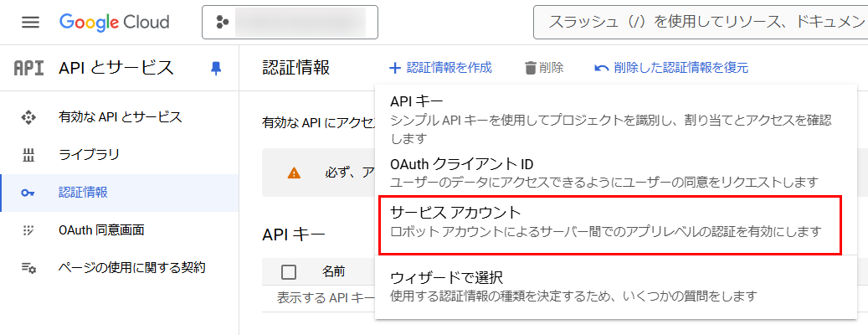Click the orange warning triangle icon

click(x=294, y=173)
